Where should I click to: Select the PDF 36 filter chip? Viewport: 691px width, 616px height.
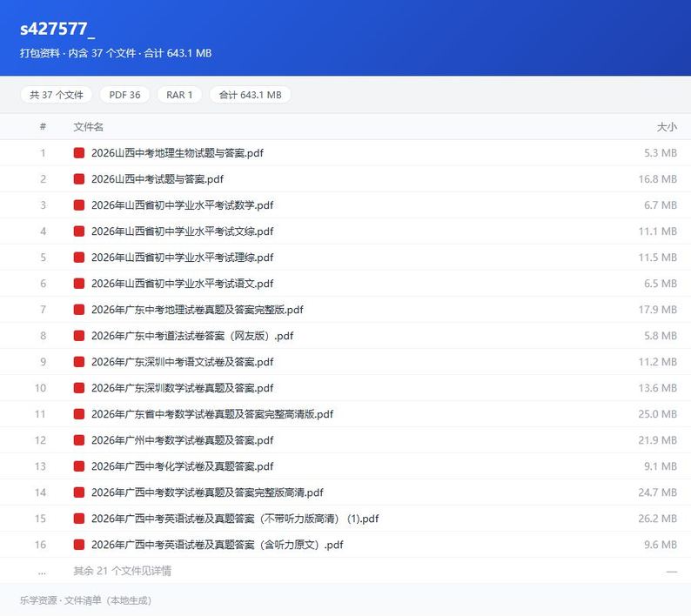pos(124,95)
